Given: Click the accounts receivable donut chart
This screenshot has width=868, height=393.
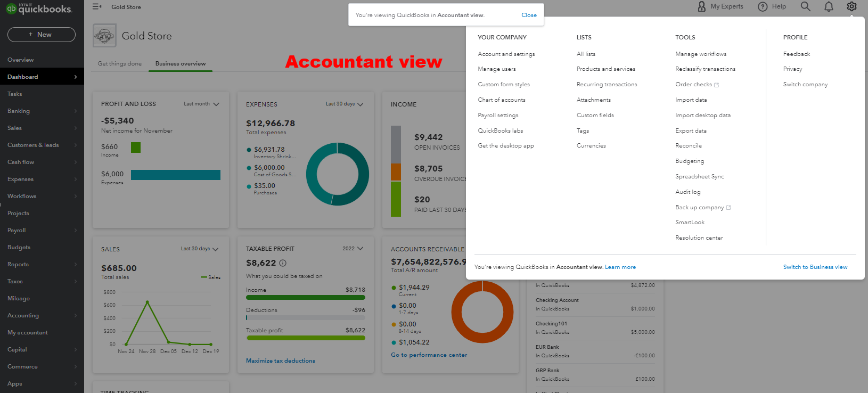Looking at the screenshot, I should pyautogui.click(x=482, y=312).
